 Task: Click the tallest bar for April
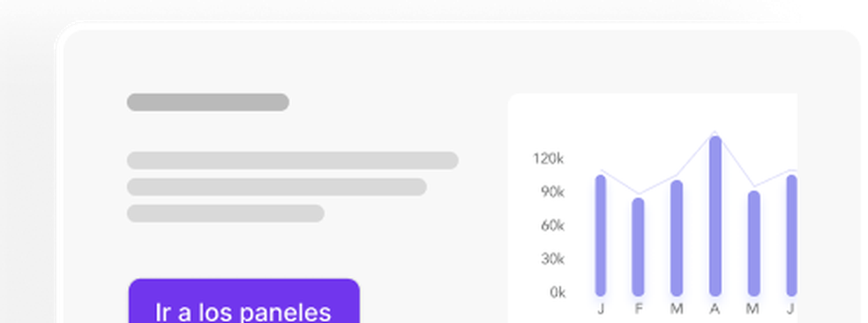(715, 216)
